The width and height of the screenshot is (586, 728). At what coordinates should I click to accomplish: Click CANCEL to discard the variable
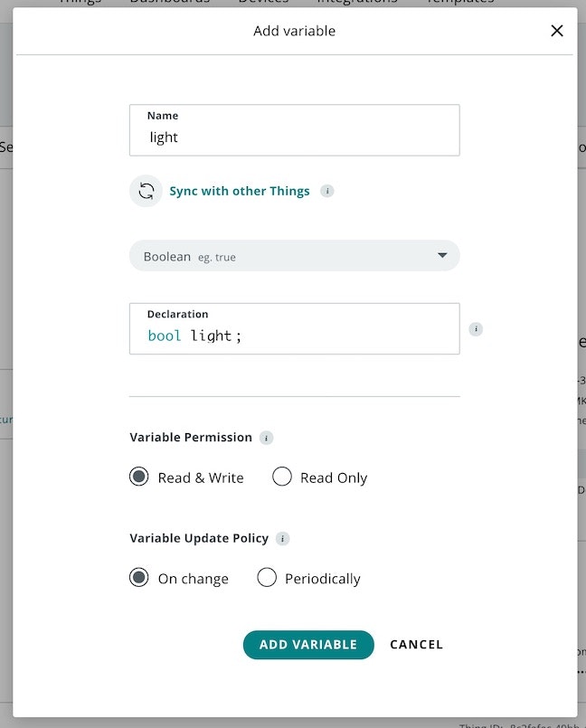(x=416, y=645)
